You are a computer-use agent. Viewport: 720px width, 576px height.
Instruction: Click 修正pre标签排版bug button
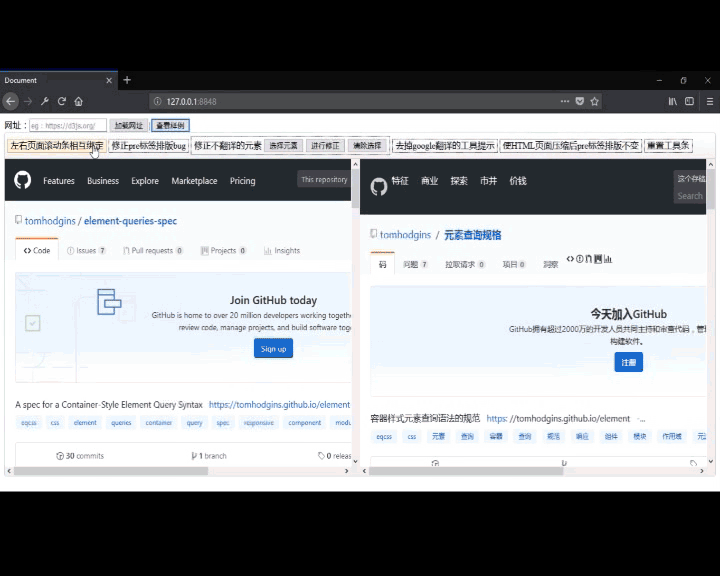pyautogui.click(x=149, y=146)
